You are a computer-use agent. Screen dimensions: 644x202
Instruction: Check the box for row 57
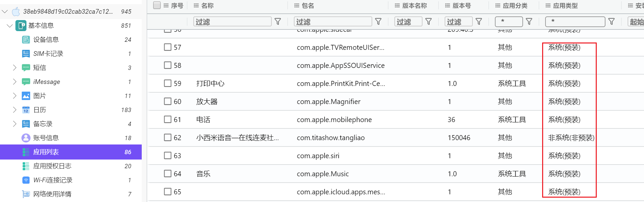point(168,47)
